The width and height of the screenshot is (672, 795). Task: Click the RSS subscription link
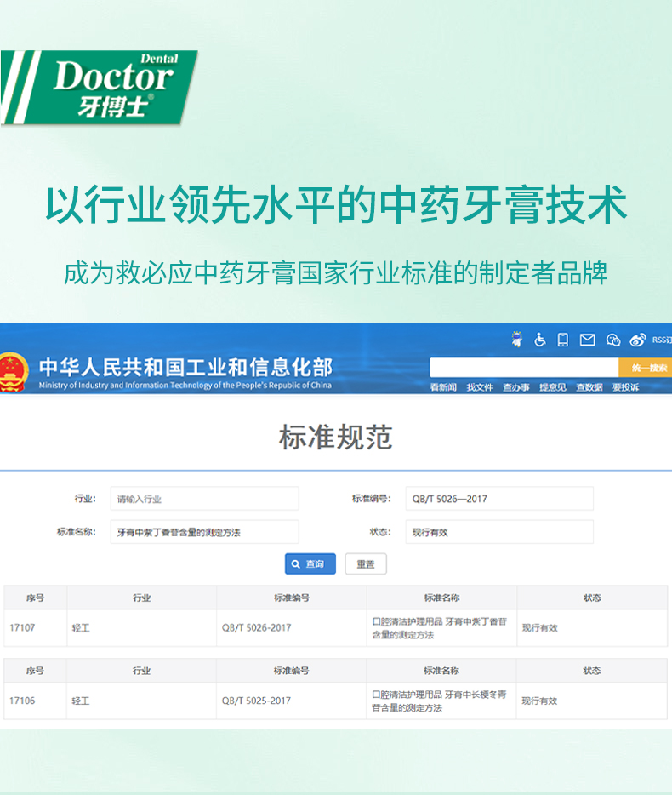click(661, 340)
